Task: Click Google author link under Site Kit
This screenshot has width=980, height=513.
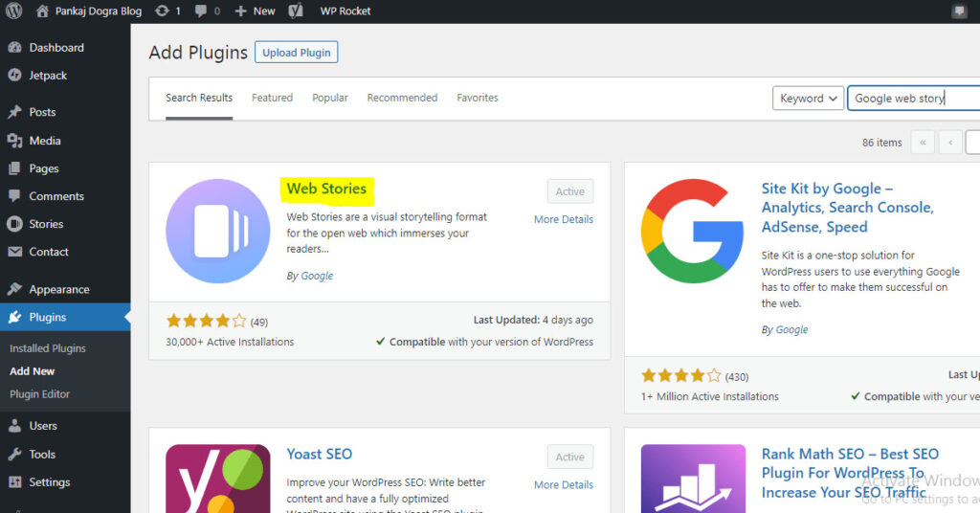Action: point(791,329)
